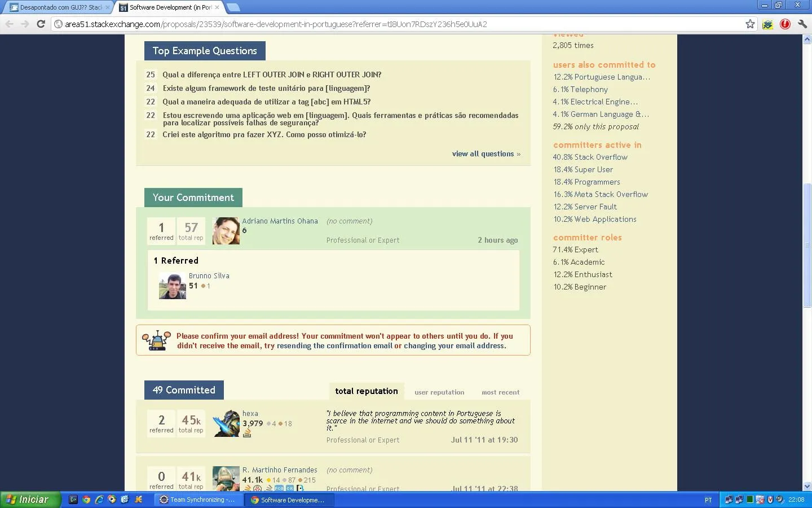This screenshot has width=812, height=508.
Task: Launch the command prompt quick-launch icon
Action: click(x=73, y=500)
